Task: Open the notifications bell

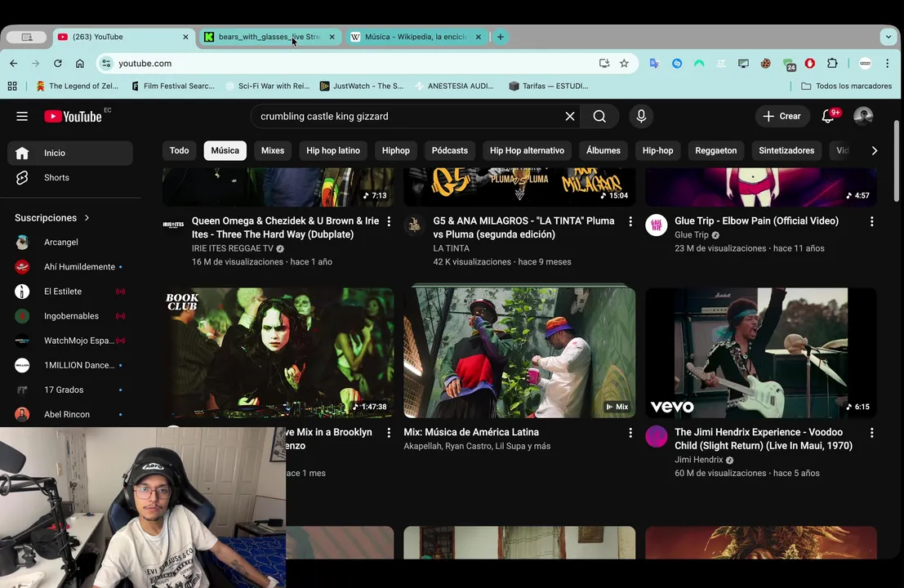Action: tap(828, 117)
